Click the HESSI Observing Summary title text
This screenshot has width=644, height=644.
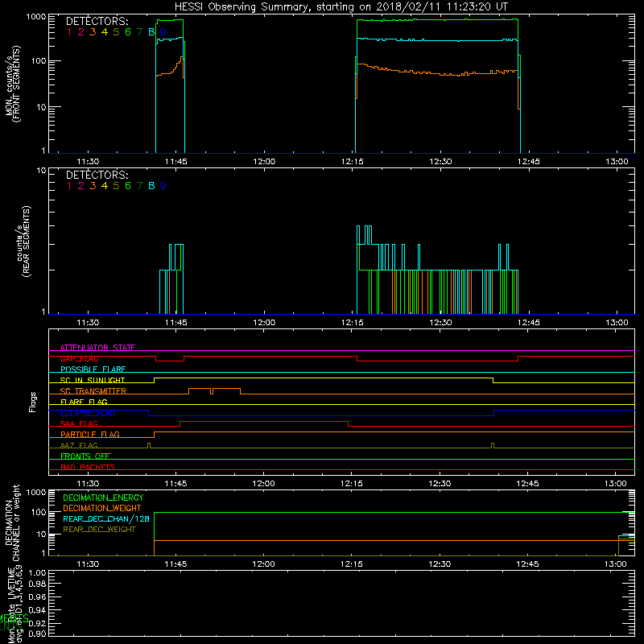pos(341,7)
